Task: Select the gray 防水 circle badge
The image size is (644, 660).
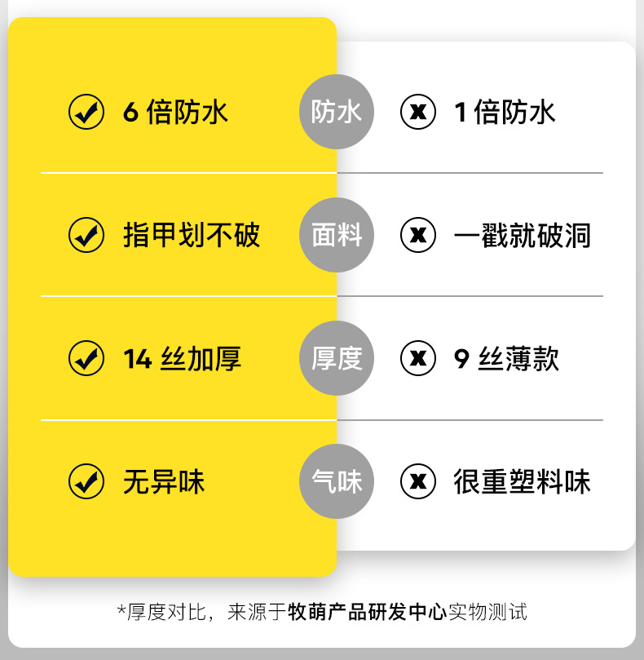Action: 336,112
